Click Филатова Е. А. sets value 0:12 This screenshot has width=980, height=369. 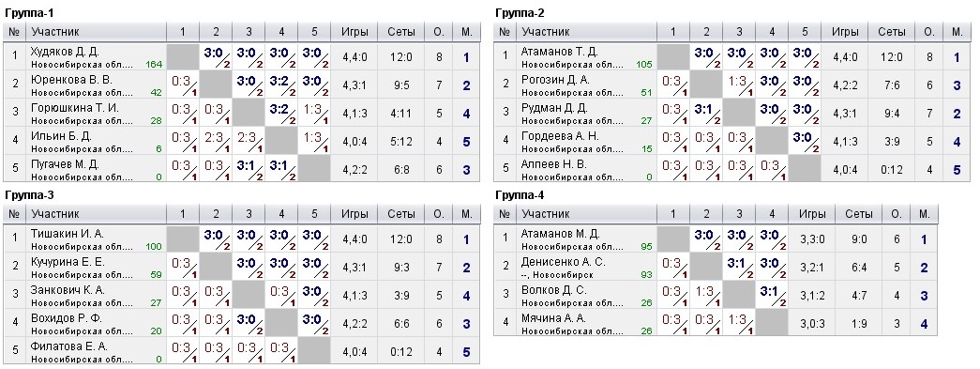tap(400, 353)
